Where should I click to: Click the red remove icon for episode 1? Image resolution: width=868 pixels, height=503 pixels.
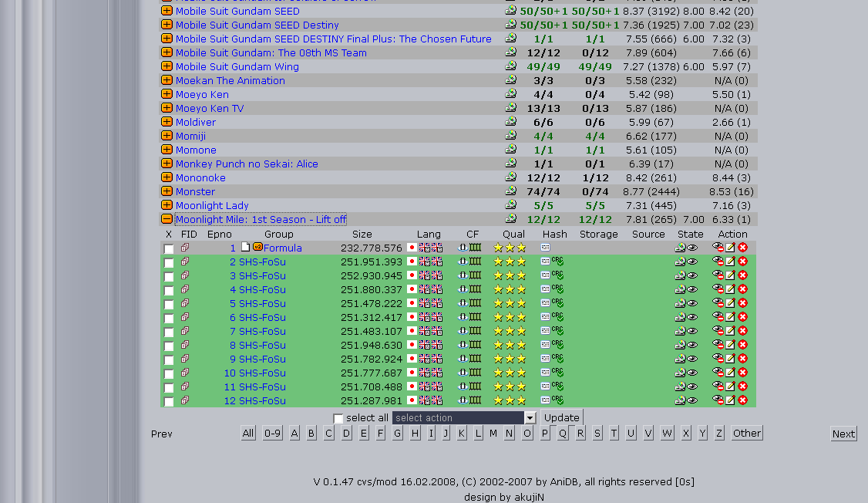coord(742,248)
